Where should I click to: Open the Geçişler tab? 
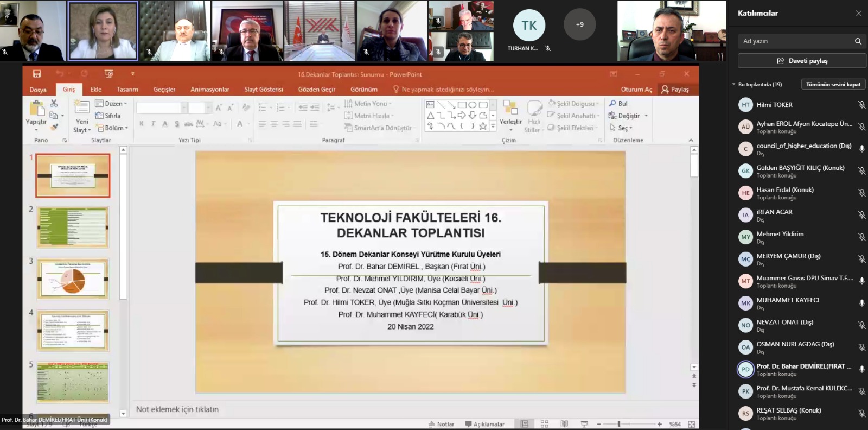pyautogui.click(x=164, y=90)
